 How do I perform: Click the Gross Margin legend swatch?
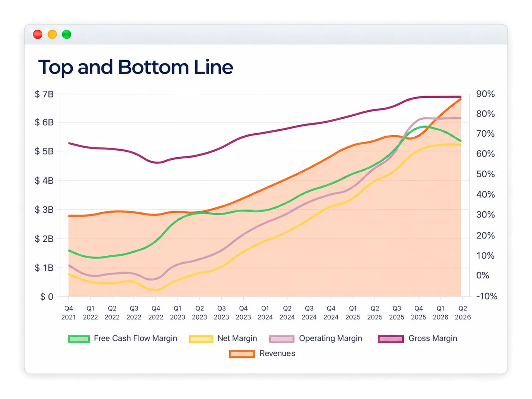(x=391, y=339)
